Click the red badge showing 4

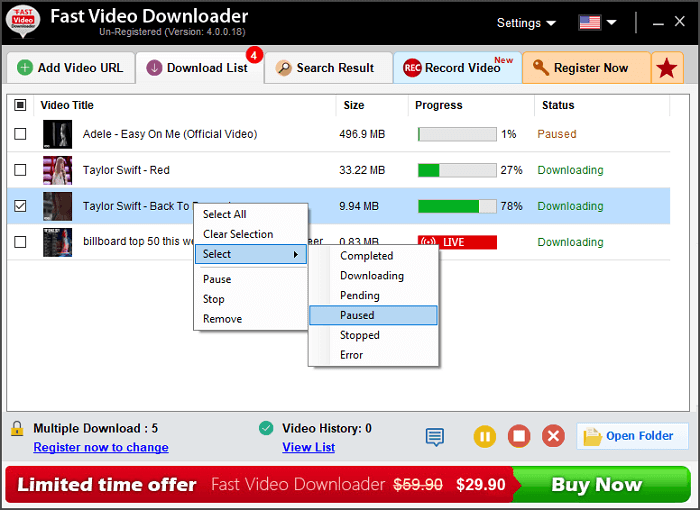(x=254, y=55)
